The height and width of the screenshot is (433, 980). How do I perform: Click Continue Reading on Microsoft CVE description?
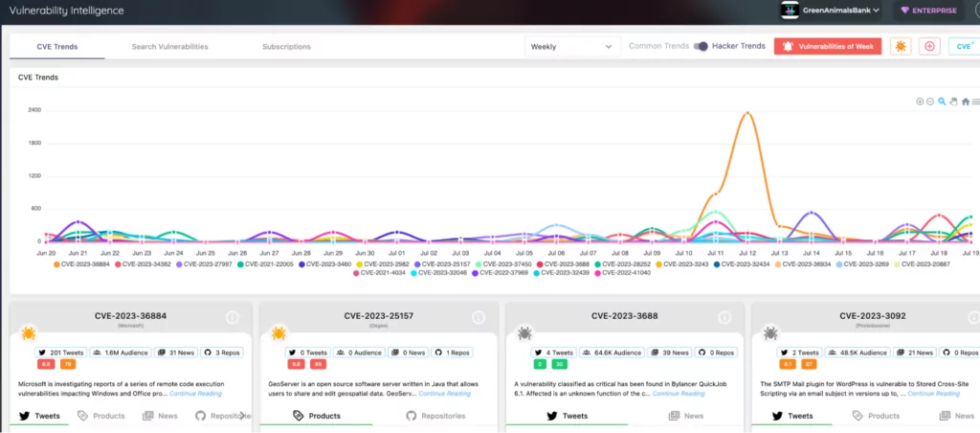(195, 395)
